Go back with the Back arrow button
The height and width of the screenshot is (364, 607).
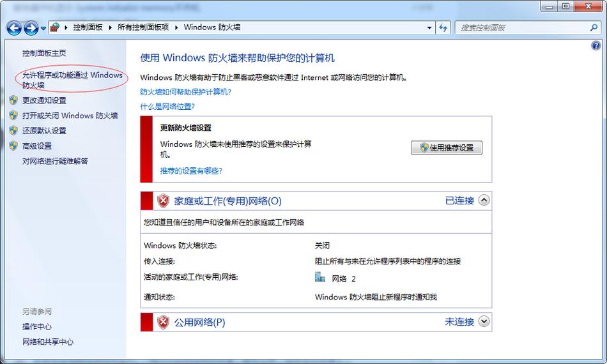[14, 28]
